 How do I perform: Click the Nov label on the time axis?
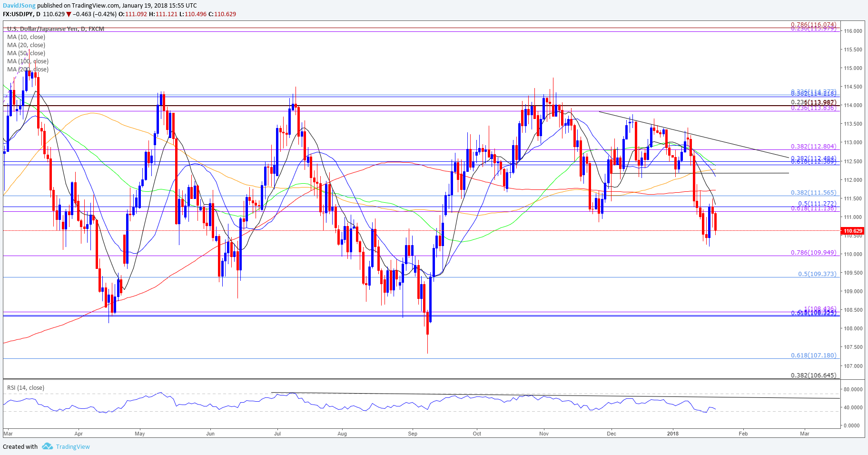(544, 434)
